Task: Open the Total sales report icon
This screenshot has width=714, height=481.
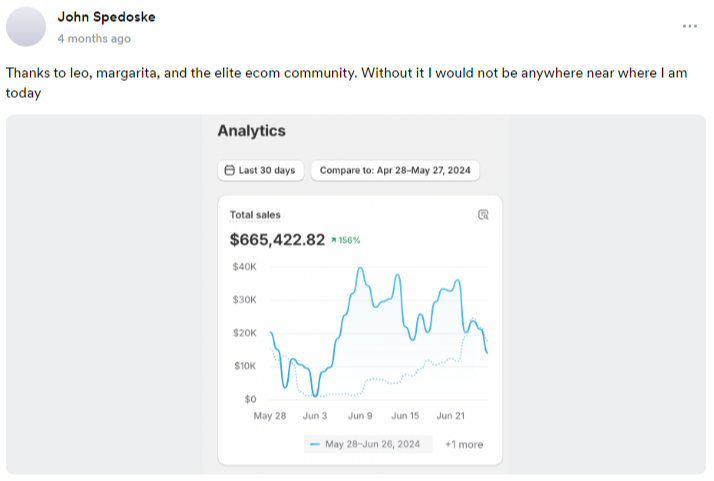Action: pyautogui.click(x=483, y=215)
